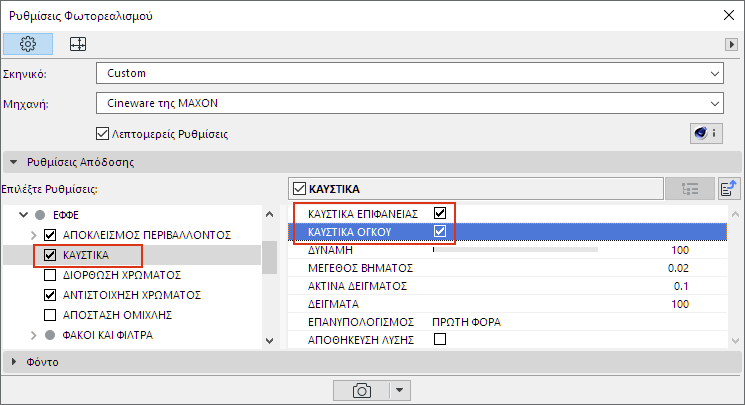Click the export settings icon at top right of list
745x405 pixels.
click(728, 188)
